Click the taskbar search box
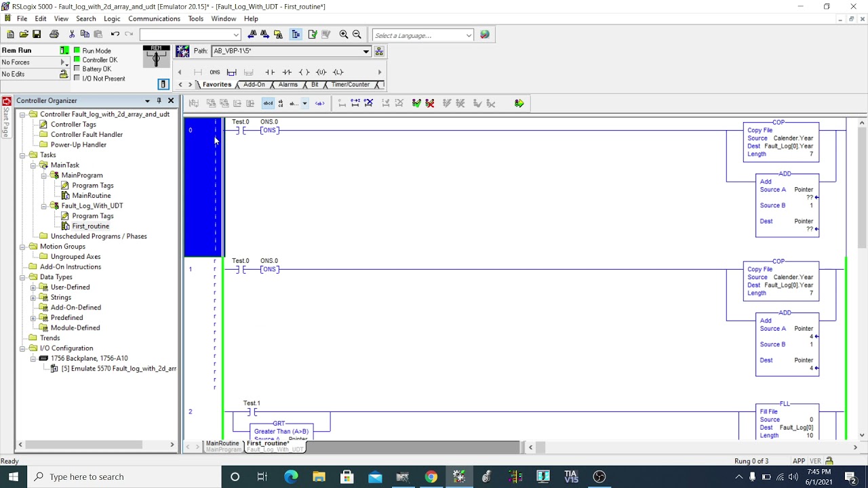Image resolution: width=868 pixels, height=488 pixels. click(x=124, y=476)
